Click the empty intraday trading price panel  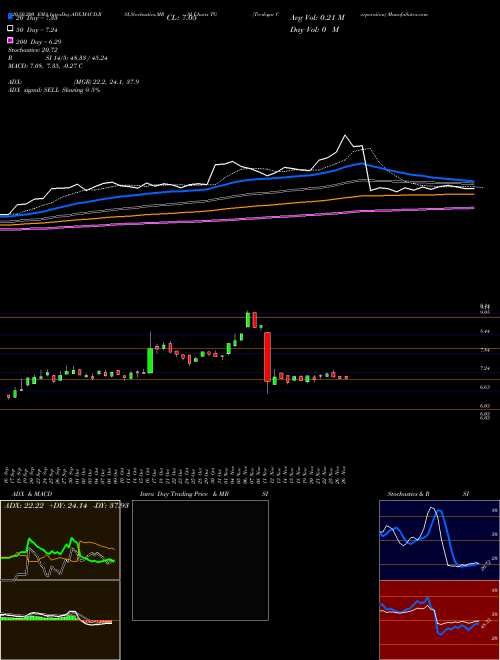(x=200, y=560)
